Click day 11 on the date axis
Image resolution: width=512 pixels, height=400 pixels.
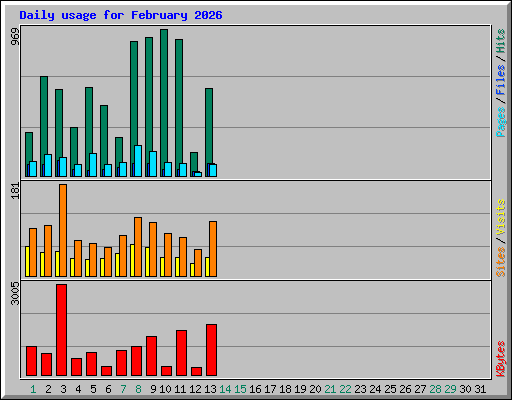click(x=180, y=389)
